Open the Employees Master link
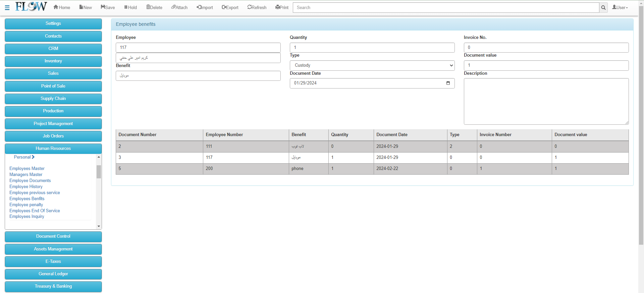 pos(27,169)
